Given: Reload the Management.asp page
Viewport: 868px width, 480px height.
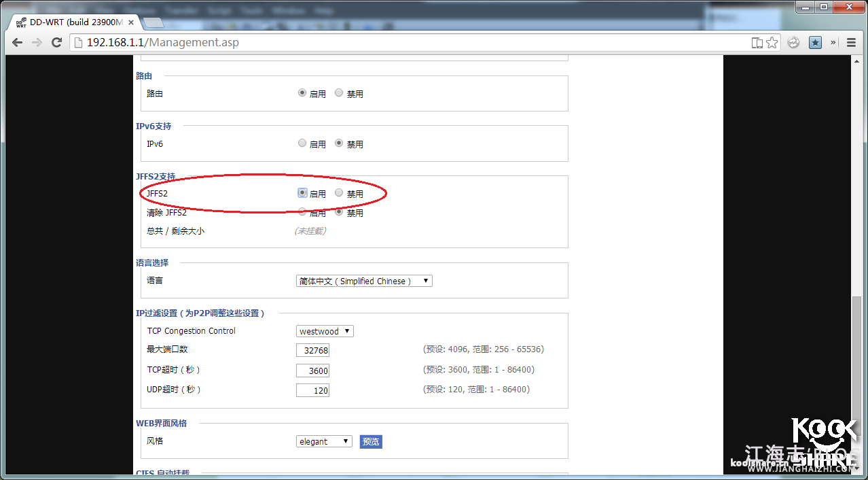Looking at the screenshot, I should [x=57, y=42].
